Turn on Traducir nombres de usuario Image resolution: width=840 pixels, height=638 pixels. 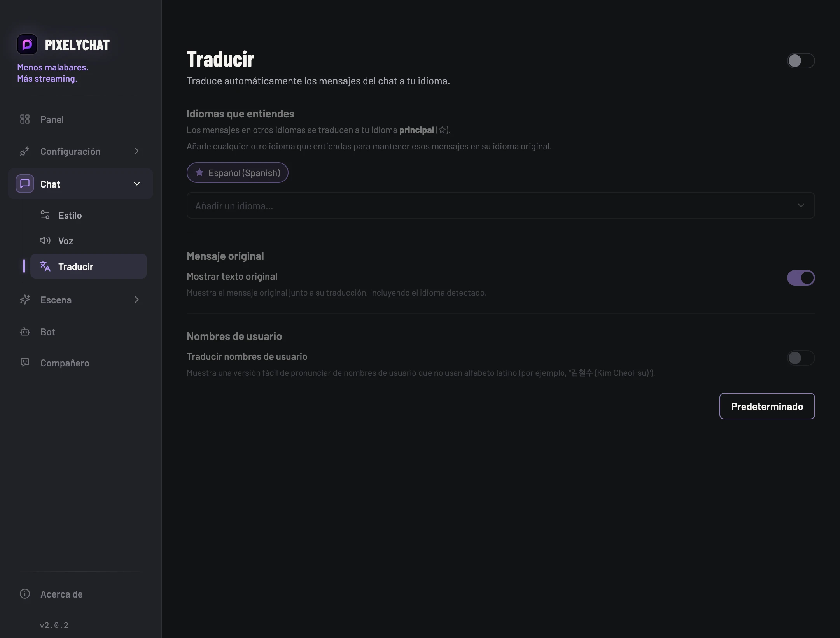point(801,358)
